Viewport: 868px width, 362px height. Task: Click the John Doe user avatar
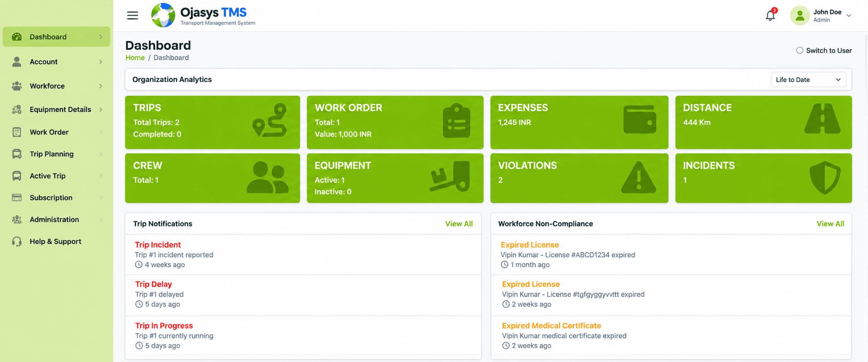(800, 16)
